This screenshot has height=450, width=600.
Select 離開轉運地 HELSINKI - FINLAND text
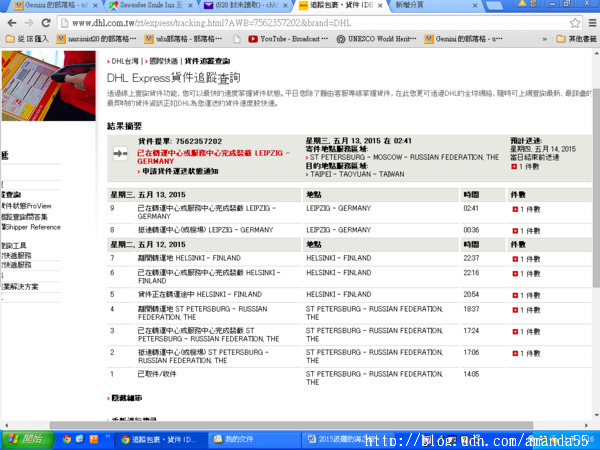pyautogui.click(x=189, y=258)
